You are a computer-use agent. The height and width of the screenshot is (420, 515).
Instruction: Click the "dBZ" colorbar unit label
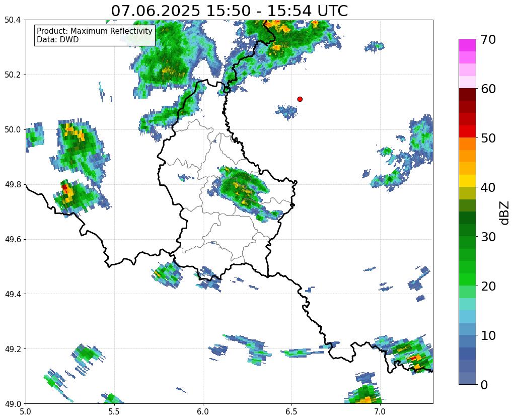505,213
